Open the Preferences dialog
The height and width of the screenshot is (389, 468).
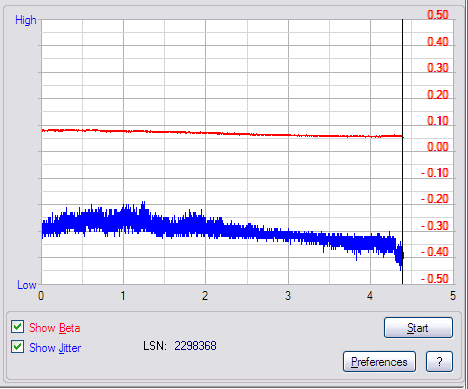tap(379, 362)
